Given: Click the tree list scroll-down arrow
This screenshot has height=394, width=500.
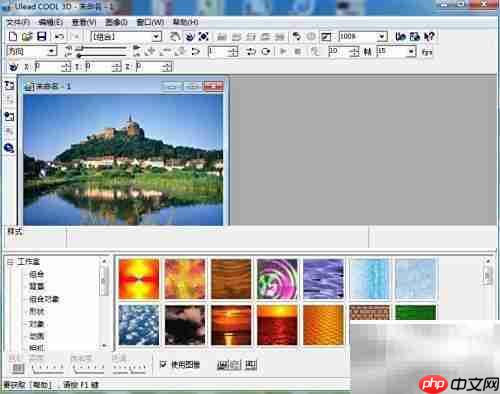Looking at the screenshot, I should (104, 346).
